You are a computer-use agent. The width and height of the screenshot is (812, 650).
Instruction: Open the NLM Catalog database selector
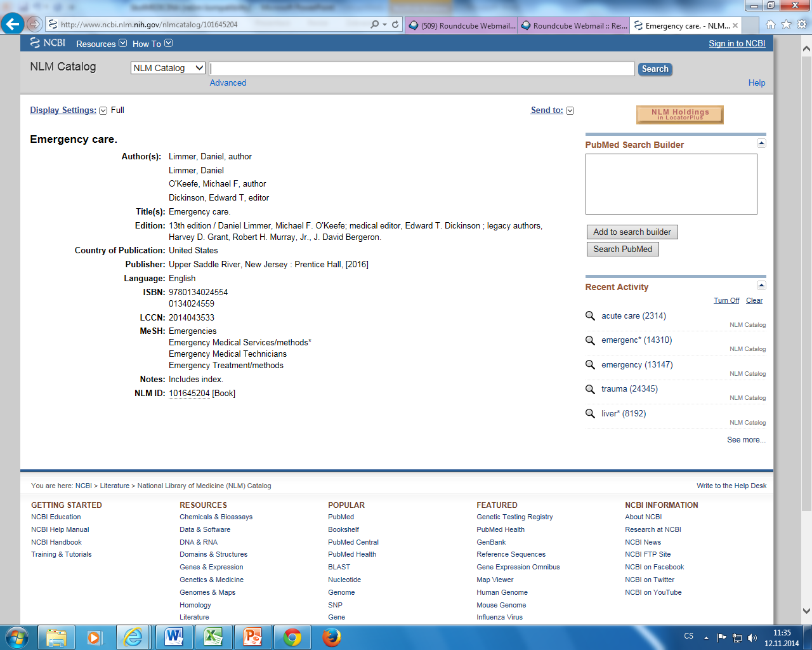pos(168,68)
